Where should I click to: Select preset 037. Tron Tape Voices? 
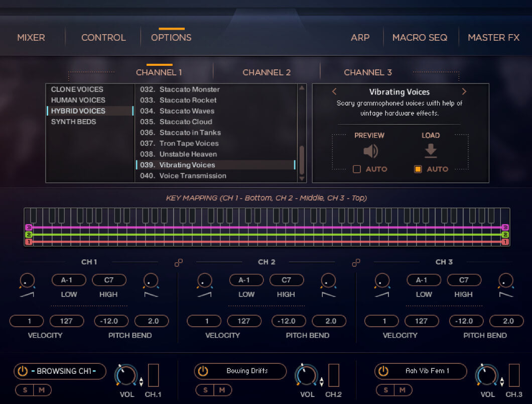[x=216, y=143]
